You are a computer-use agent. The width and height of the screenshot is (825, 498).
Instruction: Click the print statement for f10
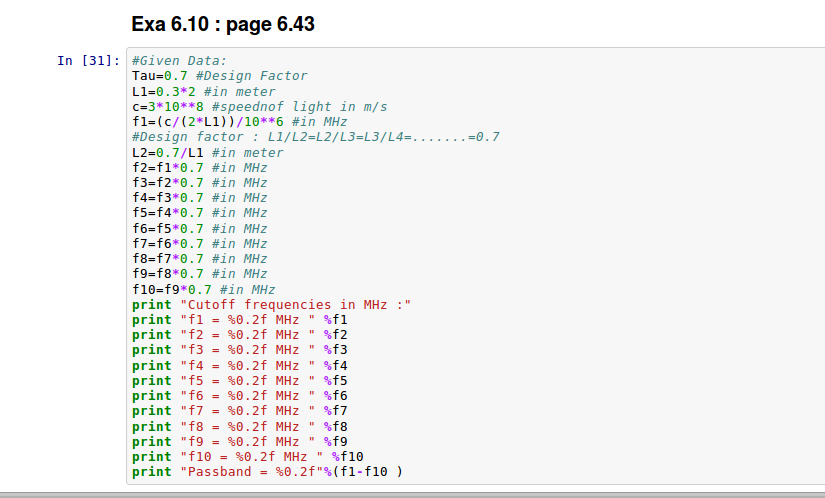243,457
